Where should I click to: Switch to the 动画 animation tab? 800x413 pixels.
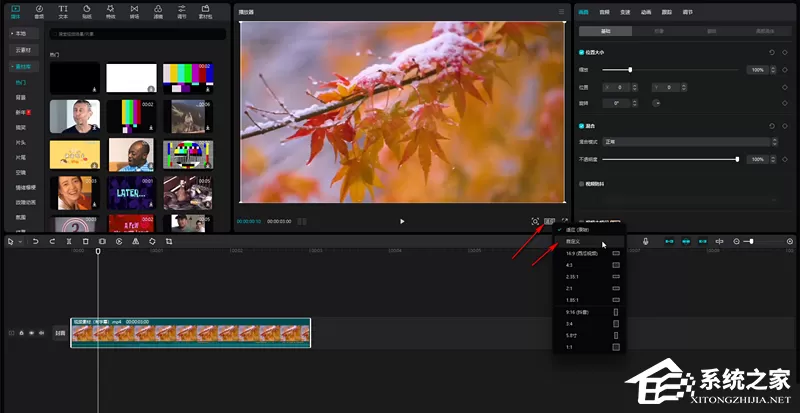[x=645, y=12]
